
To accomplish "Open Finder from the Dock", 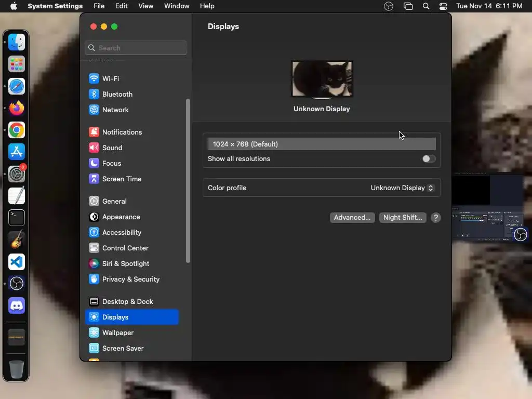I will click(x=16, y=42).
